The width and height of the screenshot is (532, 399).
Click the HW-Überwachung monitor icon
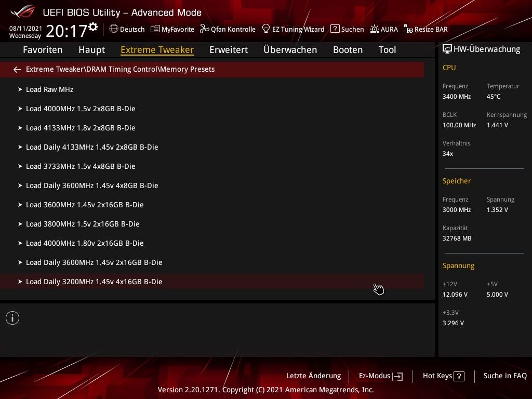447,49
